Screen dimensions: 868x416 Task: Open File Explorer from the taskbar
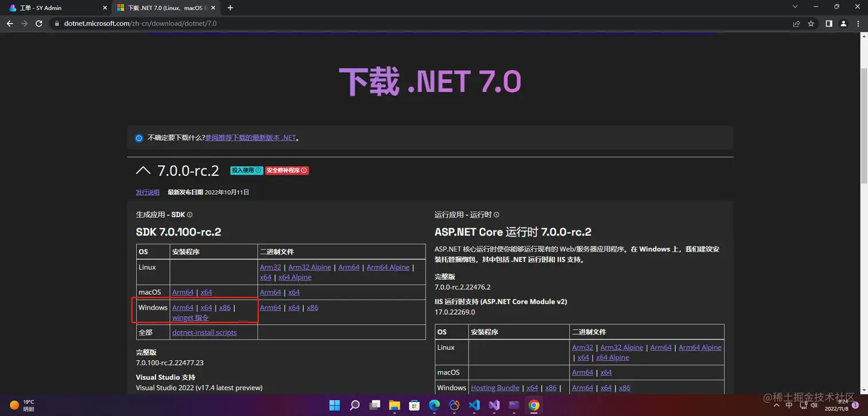[394, 405]
